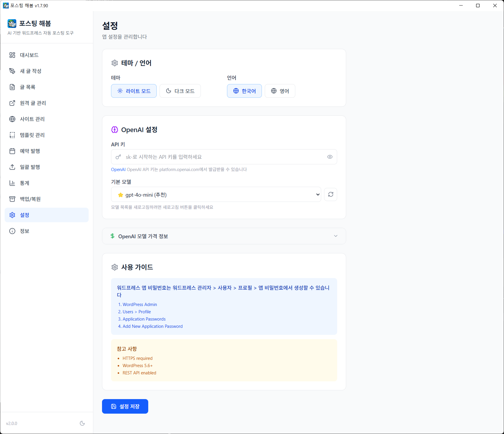504x434 pixels.
Task: Click the bar chart statistics icon
Action: click(12, 183)
